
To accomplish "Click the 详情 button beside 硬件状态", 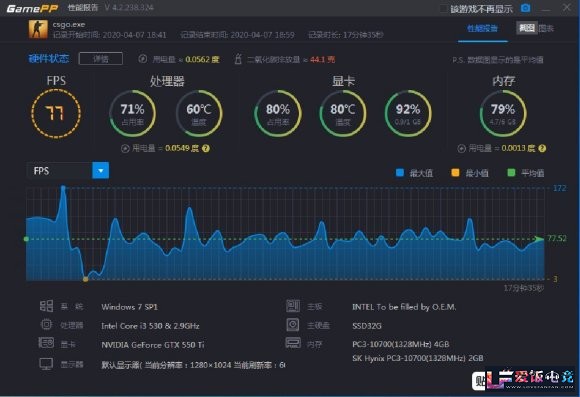I will click(101, 59).
